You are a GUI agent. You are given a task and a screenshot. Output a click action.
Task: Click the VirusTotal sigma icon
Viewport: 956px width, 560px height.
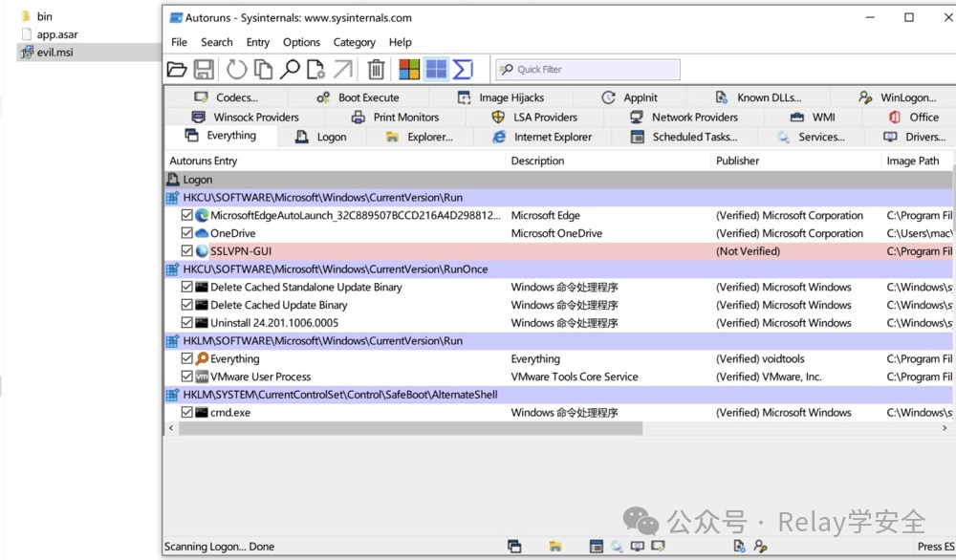tap(463, 70)
